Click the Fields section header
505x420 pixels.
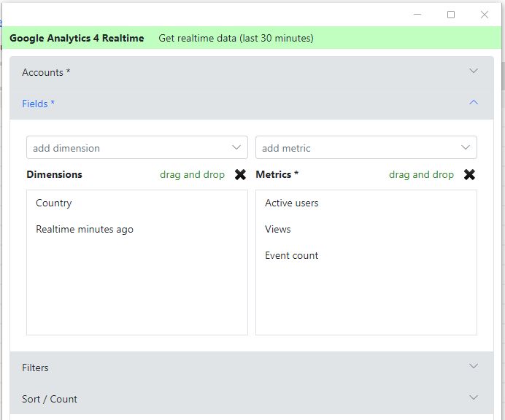[252, 104]
